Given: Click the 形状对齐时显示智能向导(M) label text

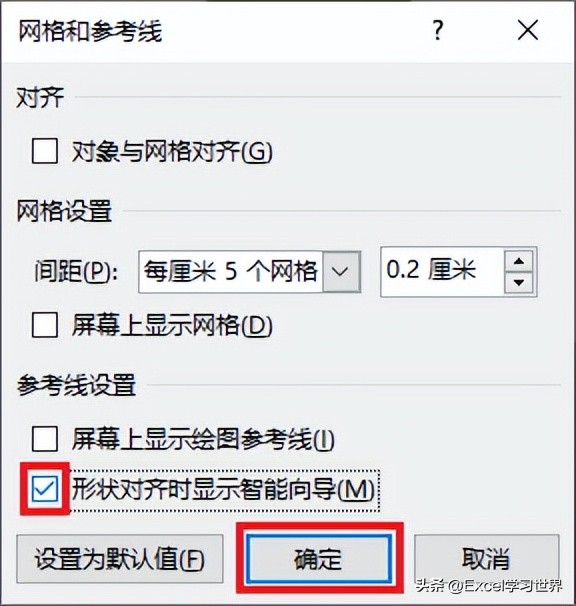Looking at the screenshot, I should 223,490.
